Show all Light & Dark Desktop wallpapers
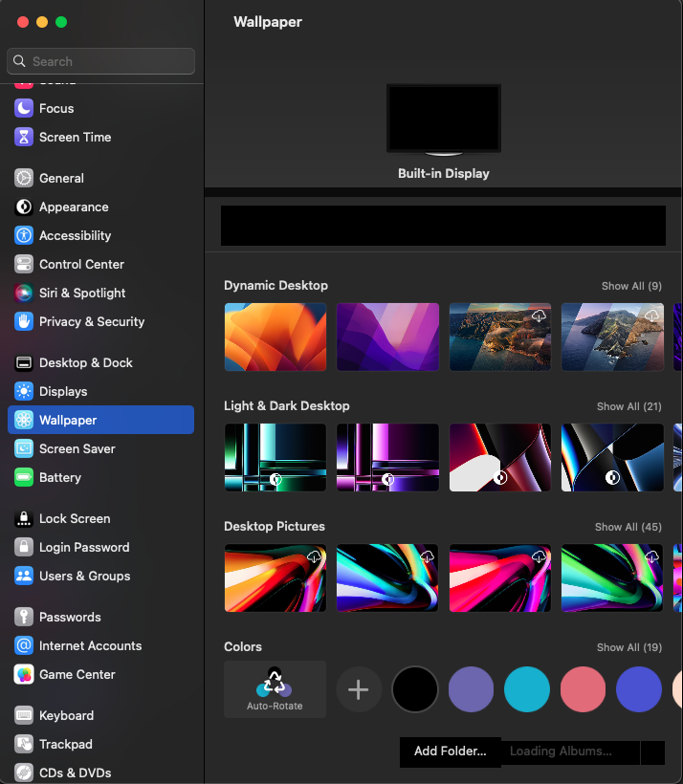This screenshot has width=683, height=784. pos(628,406)
